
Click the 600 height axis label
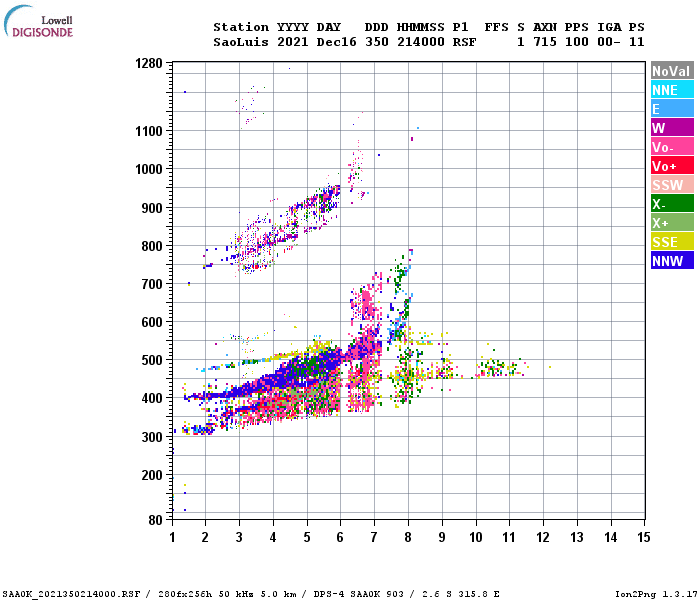(152, 322)
